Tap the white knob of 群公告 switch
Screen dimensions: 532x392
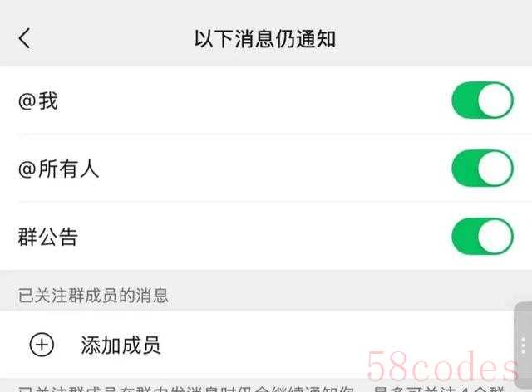coord(495,236)
